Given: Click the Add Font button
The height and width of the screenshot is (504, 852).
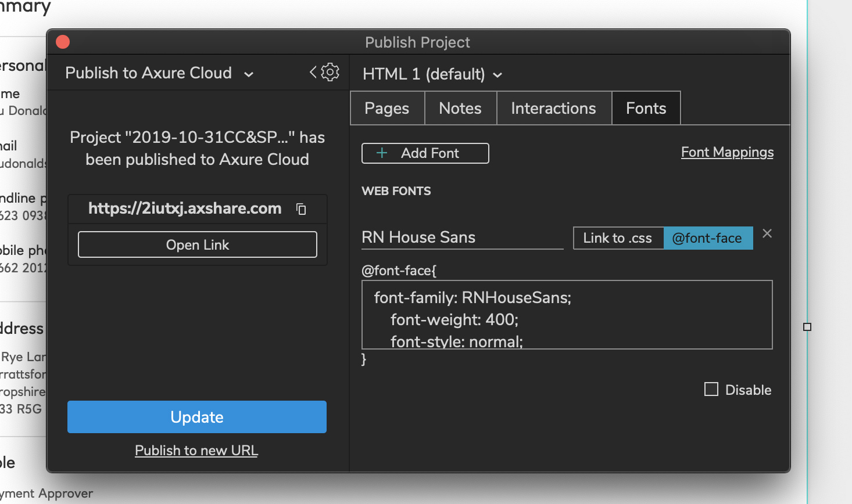Looking at the screenshot, I should [425, 153].
